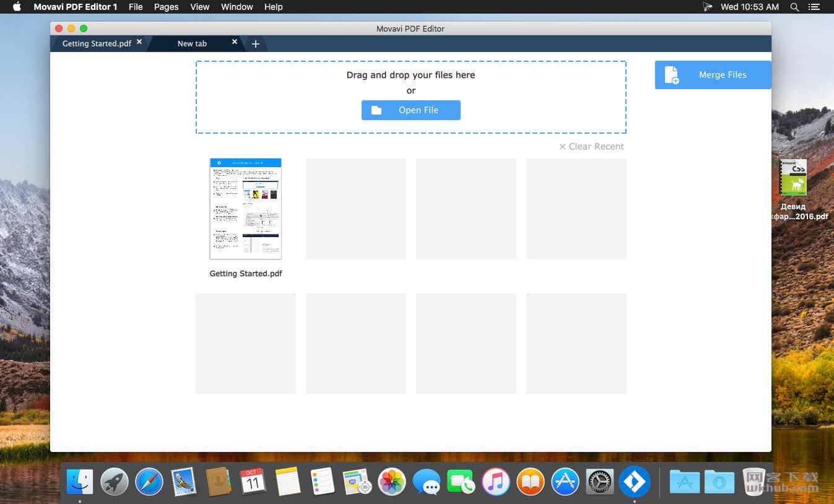Open the Help menu
This screenshot has width=834, height=504.
pyautogui.click(x=273, y=7)
